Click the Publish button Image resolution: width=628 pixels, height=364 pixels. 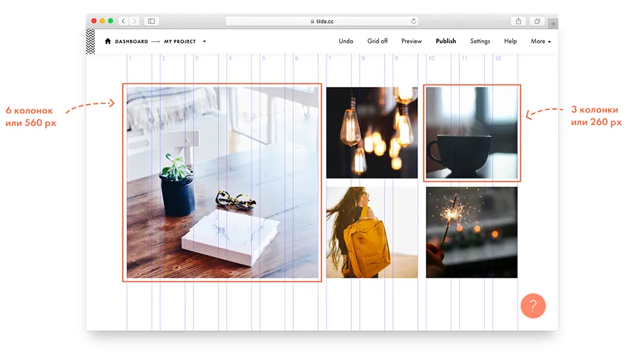coord(445,41)
